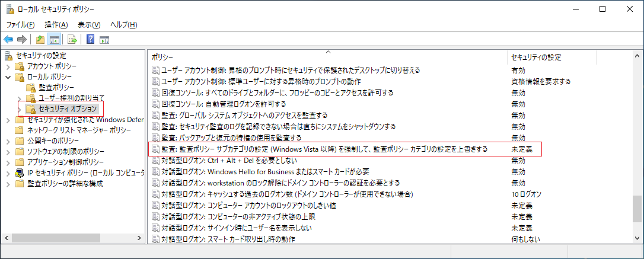Select 対話型ログオン: コンピューターの非アクティブ状態の上限 policy
The height and width of the screenshot is (259, 644).
pos(238,216)
